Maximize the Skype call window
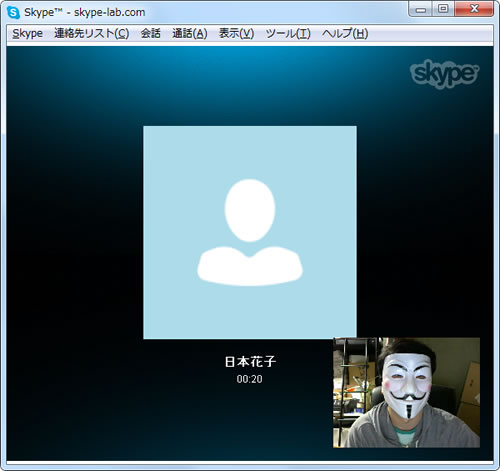 pos(443,9)
